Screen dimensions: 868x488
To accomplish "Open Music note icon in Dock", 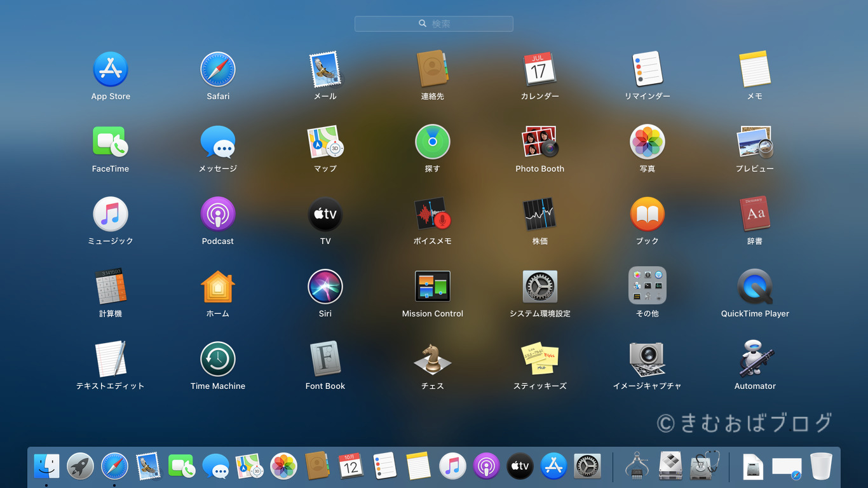I will pos(452,466).
